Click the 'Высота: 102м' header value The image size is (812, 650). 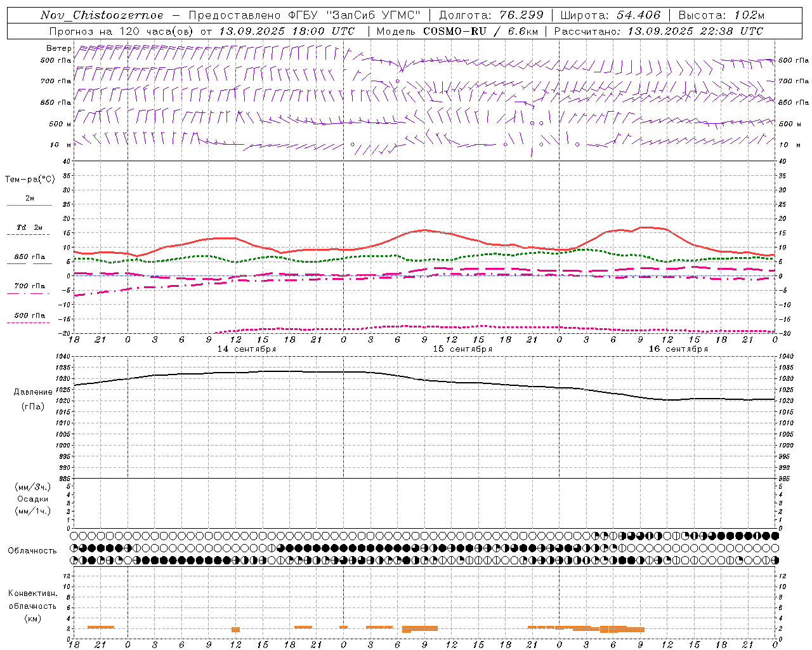[721, 15]
